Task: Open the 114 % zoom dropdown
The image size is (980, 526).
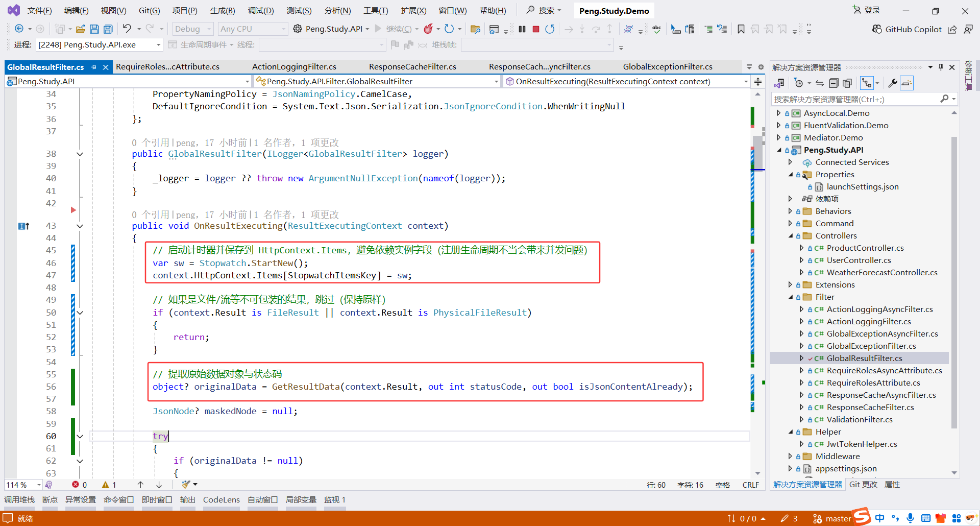Action: point(23,485)
